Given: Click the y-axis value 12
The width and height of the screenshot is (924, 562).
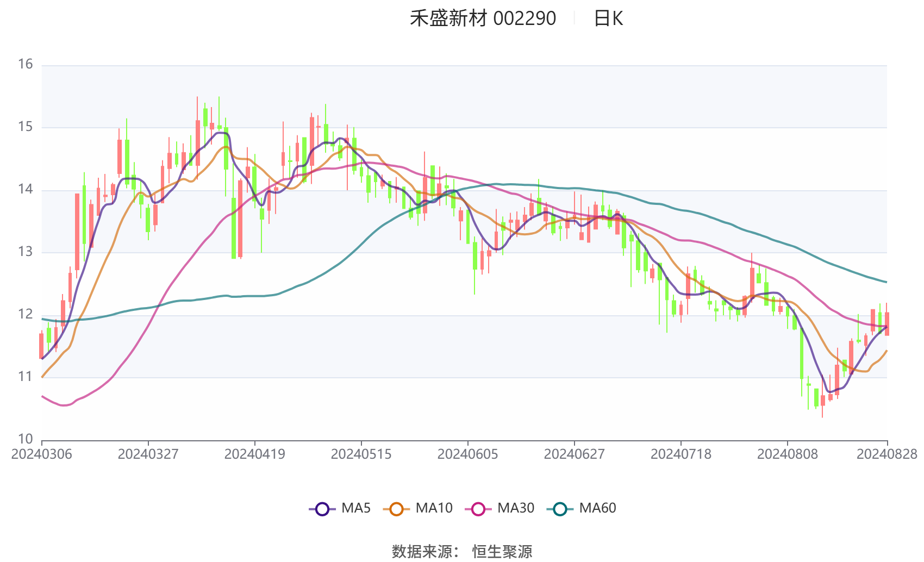Looking at the screenshot, I should 26,314.
